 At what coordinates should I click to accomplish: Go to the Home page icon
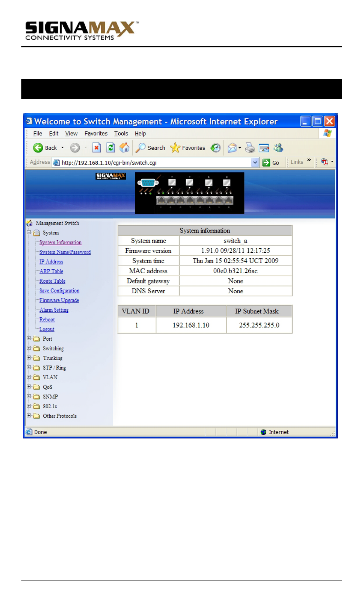tap(124, 147)
